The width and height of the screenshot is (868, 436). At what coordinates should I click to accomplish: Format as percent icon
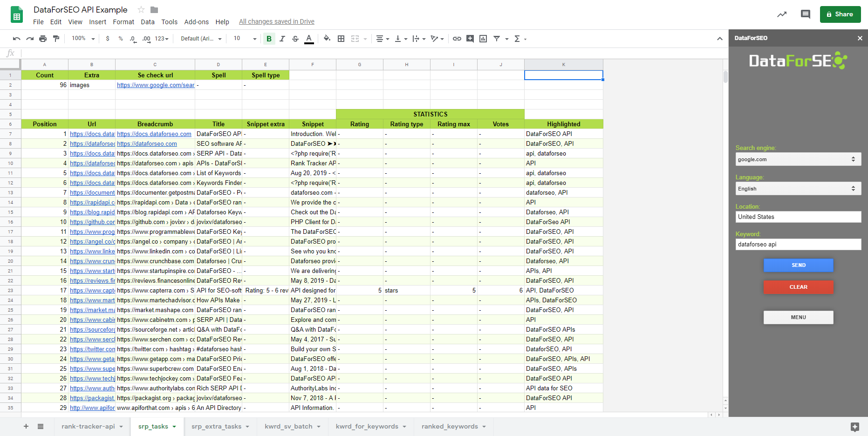tap(121, 39)
